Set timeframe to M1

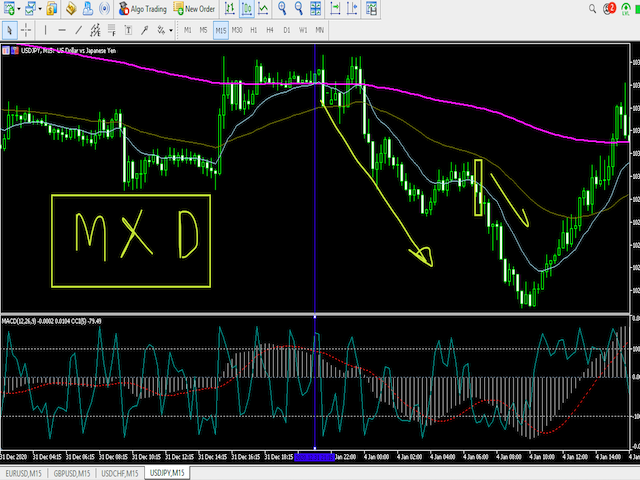[x=187, y=30]
